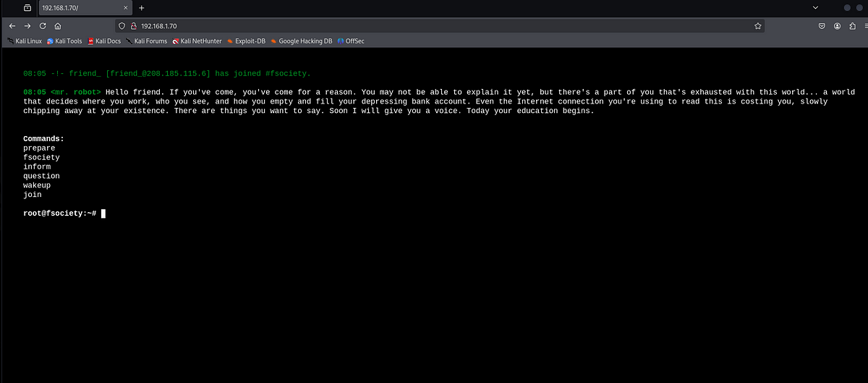This screenshot has height=383, width=868.
Task: Open the Extensions puzzle icon
Action: 851,25
